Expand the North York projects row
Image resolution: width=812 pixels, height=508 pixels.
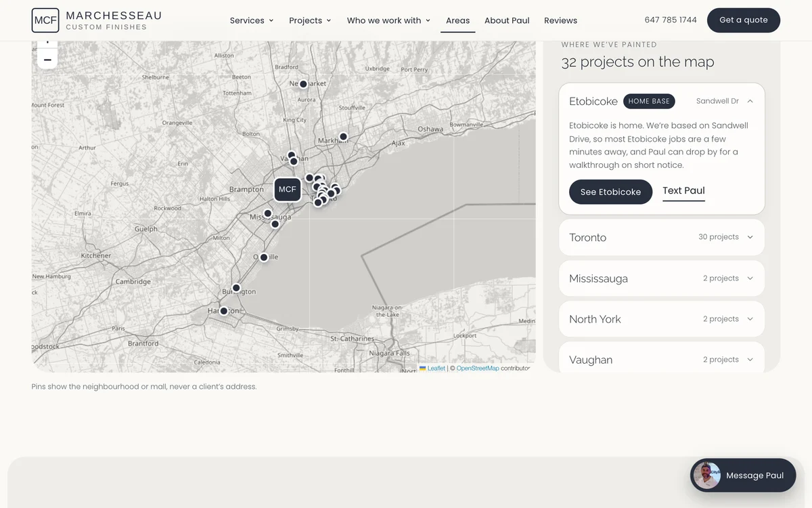[x=662, y=319]
